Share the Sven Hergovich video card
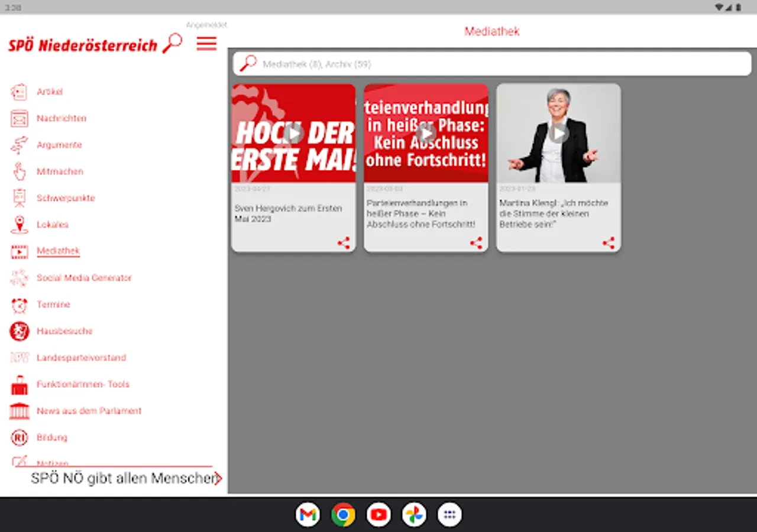757x532 pixels. click(x=344, y=243)
